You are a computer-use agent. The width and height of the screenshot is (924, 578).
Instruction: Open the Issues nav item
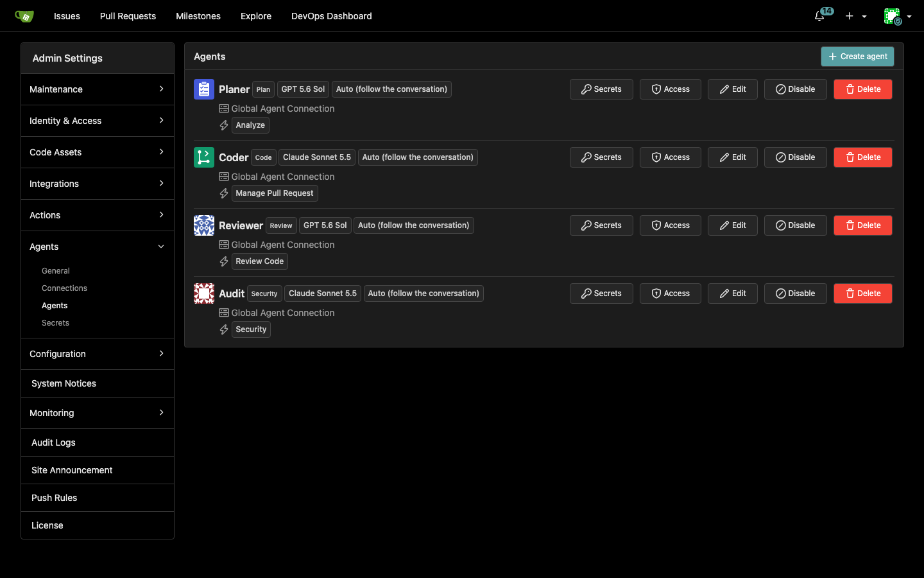tap(67, 16)
